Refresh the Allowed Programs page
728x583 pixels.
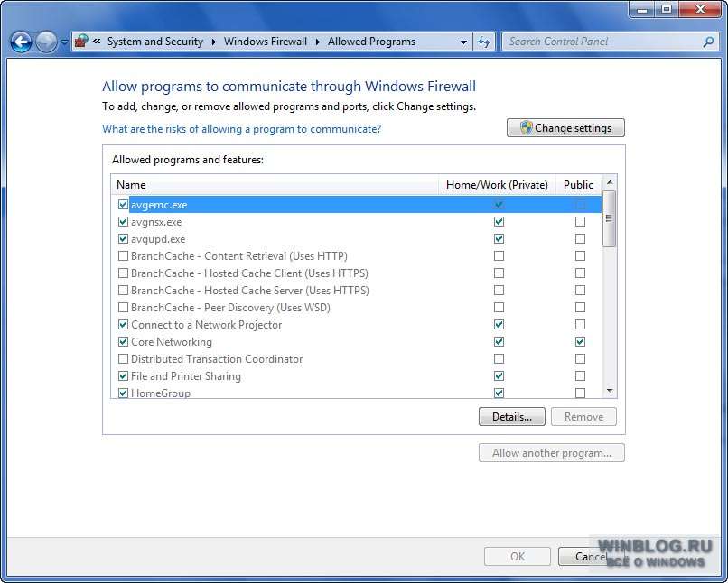(x=484, y=42)
